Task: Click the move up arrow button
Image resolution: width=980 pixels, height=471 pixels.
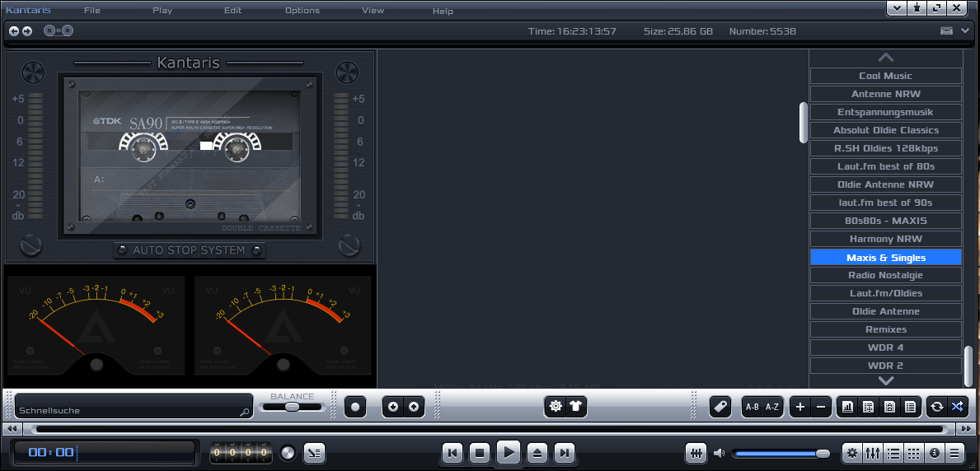Action: click(x=414, y=407)
